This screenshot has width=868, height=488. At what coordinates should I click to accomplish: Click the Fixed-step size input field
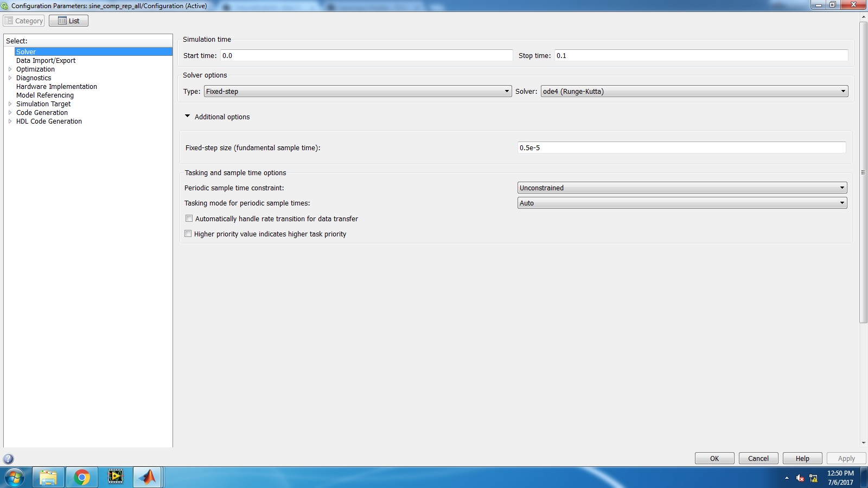[x=682, y=147]
